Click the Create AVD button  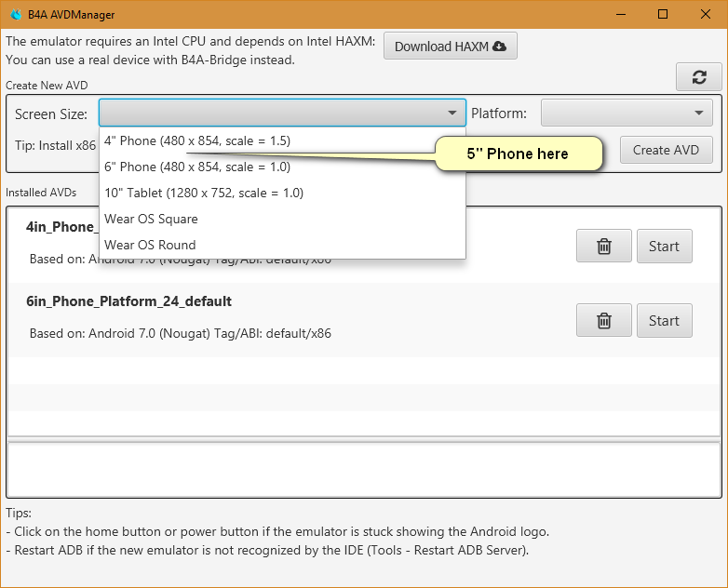pos(666,150)
